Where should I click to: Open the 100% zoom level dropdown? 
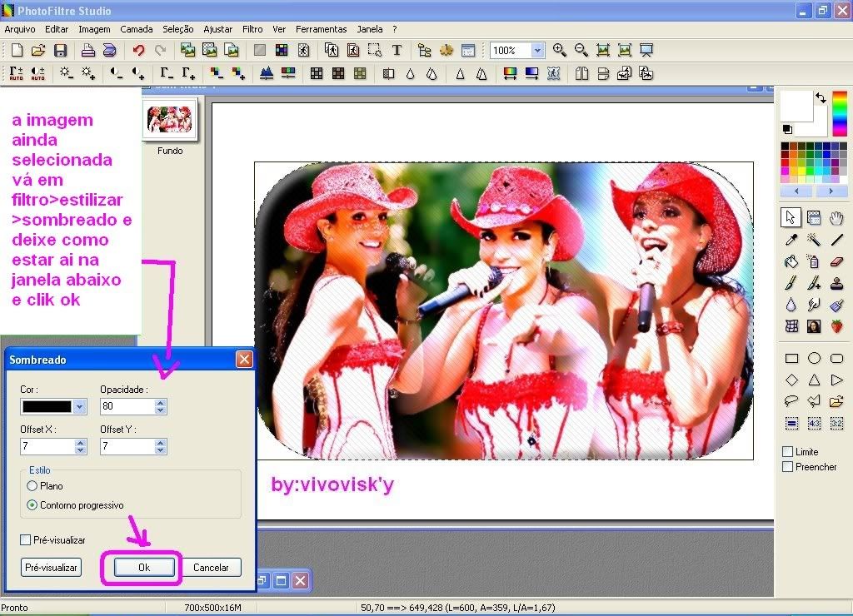coord(536,51)
